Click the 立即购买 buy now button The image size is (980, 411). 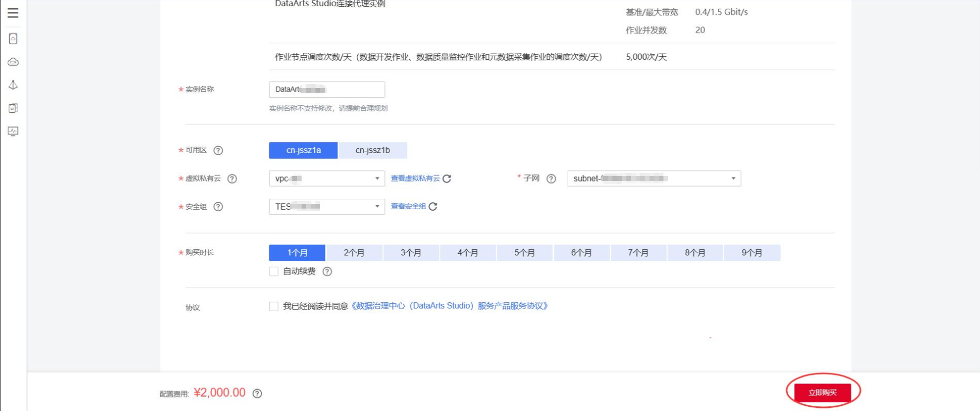click(822, 392)
